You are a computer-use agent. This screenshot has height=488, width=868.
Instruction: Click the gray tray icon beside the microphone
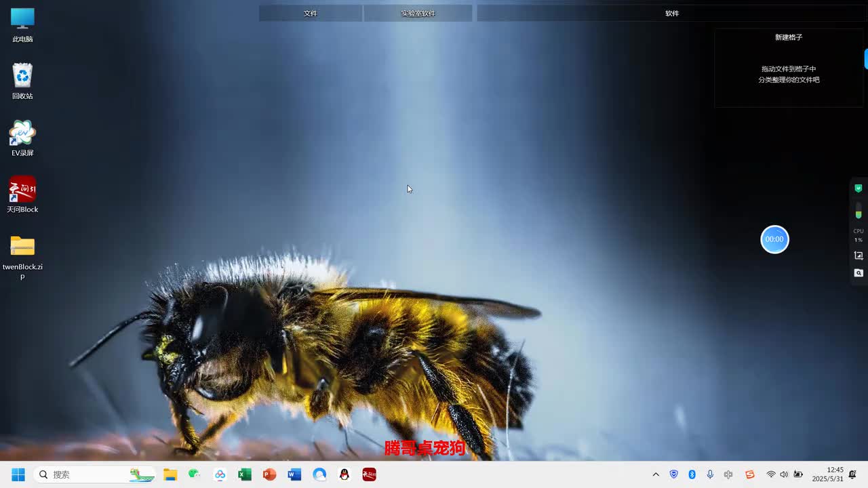[x=728, y=474]
